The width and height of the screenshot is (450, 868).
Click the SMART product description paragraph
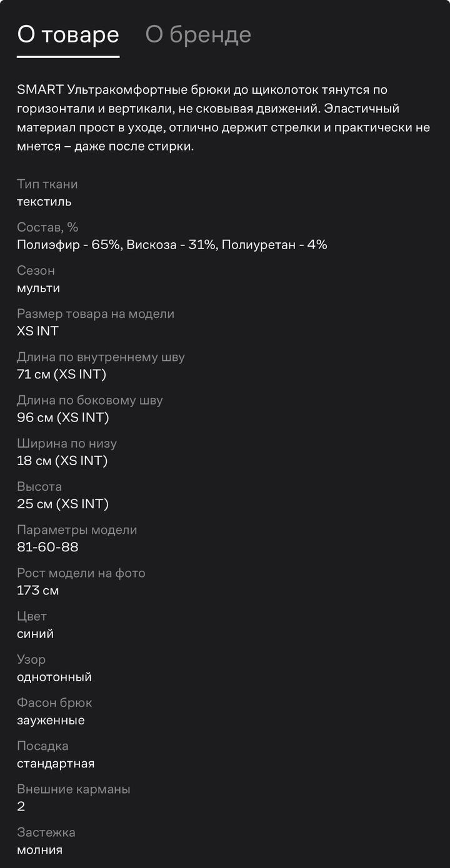click(x=224, y=118)
